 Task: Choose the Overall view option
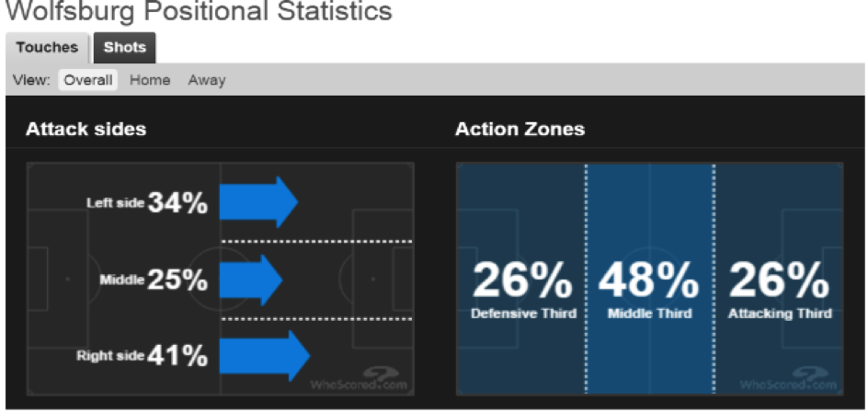tap(88, 80)
